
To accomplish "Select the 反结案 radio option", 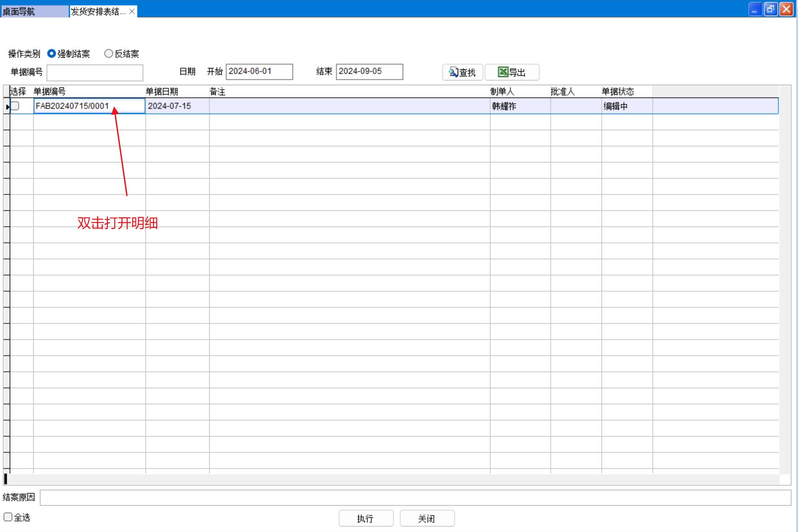I will click(108, 54).
